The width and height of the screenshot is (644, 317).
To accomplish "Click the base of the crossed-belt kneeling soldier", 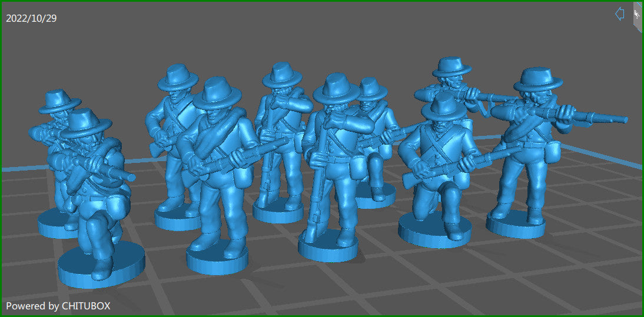I will [434, 230].
